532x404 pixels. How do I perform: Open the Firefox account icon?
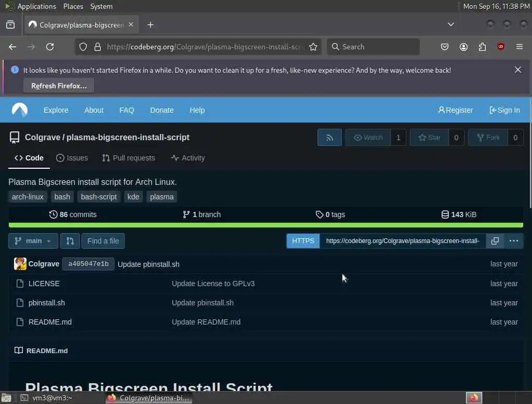(x=463, y=47)
